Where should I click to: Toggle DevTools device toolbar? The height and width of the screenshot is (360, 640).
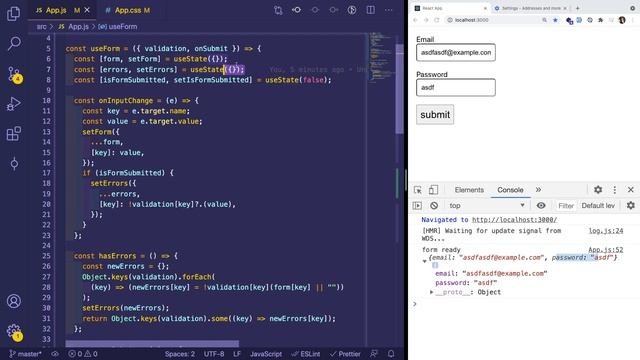point(433,190)
